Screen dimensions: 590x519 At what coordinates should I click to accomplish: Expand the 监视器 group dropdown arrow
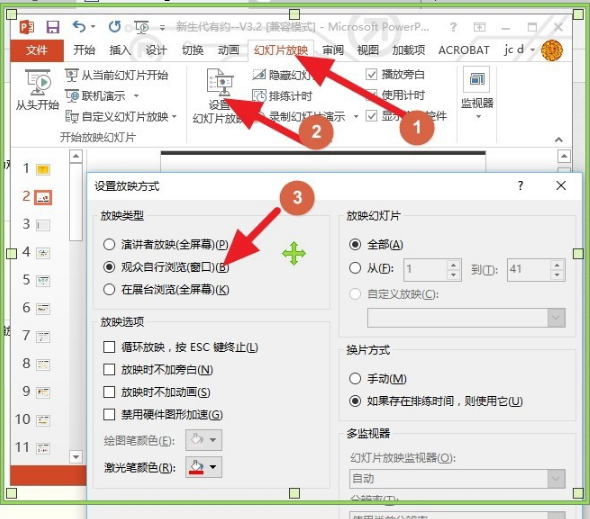pos(478,117)
